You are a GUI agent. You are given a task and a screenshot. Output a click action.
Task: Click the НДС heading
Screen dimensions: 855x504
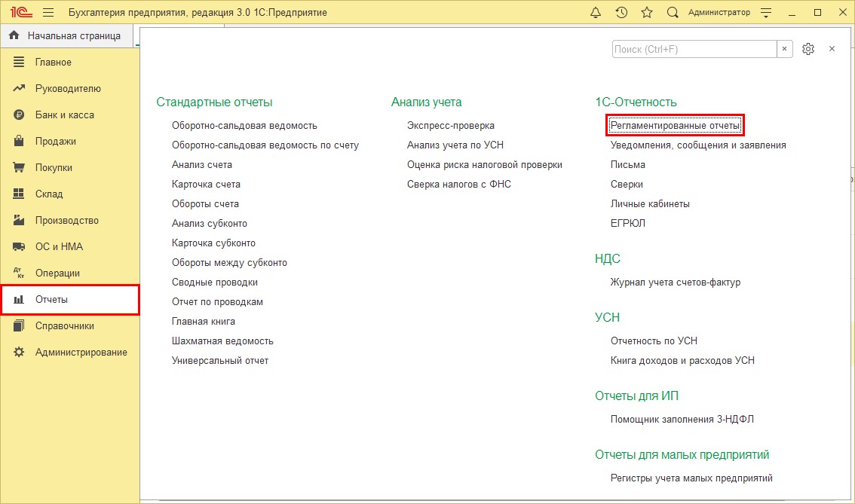[x=608, y=259]
